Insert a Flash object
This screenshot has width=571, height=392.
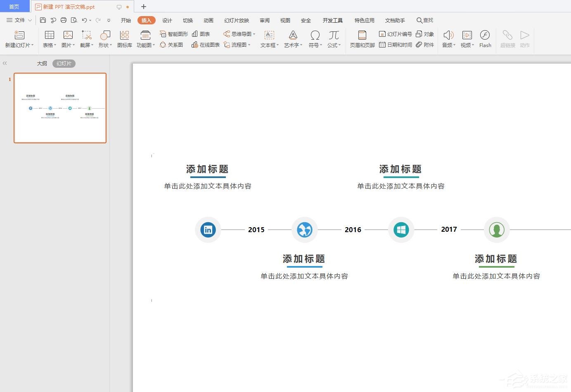click(x=485, y=38)
